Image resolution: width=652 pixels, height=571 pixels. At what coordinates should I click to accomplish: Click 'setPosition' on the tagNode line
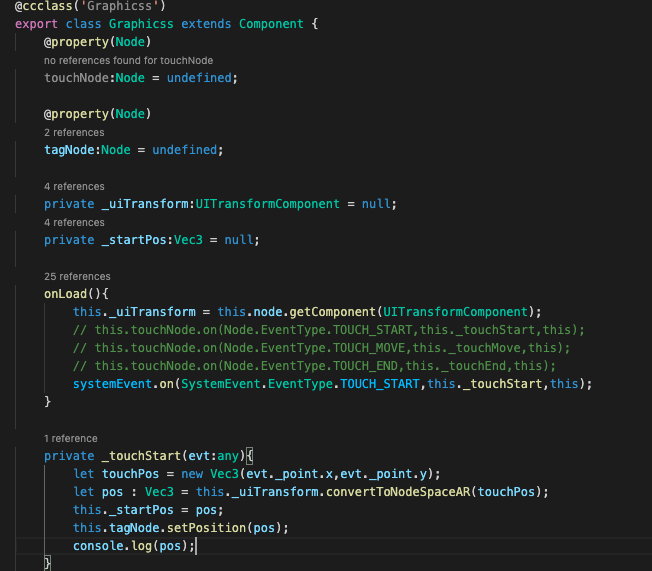(x=206, y=528)
